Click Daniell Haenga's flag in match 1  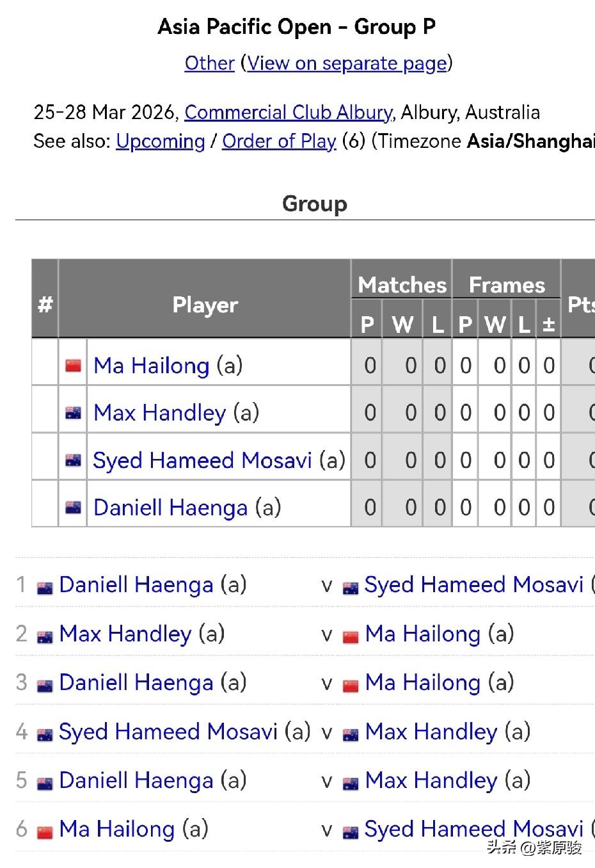click(45, 587)
